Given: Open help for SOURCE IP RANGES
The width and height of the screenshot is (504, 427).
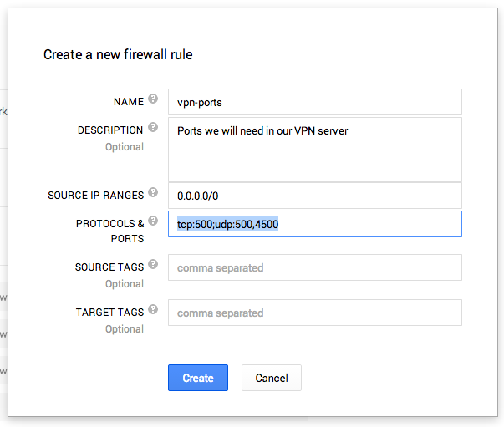Looking at the screenshot, I should pyautogui.click(x=153, y=193).
